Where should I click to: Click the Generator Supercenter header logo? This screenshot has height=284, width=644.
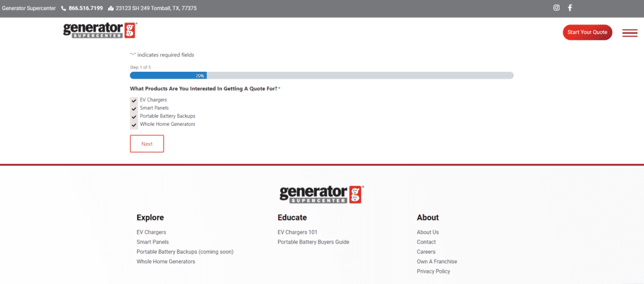[100, 31]
